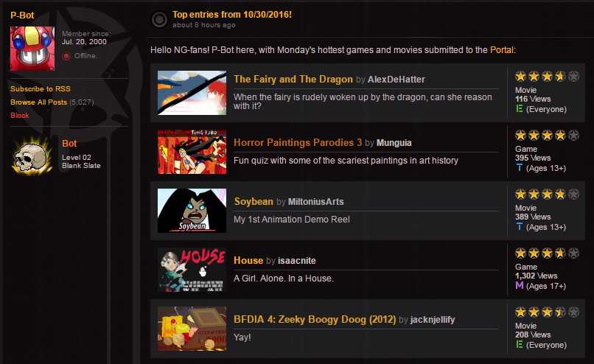This screenshot has width=594, height=364.
Task: Click the Bot label beside skull badge
Action: coord(69,144)
